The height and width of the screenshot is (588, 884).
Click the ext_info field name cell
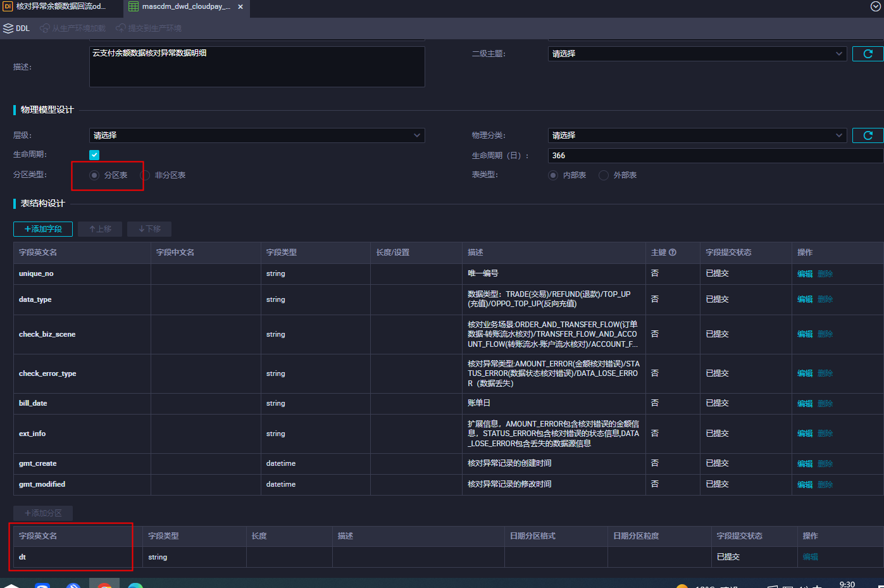tap(82, 434)
